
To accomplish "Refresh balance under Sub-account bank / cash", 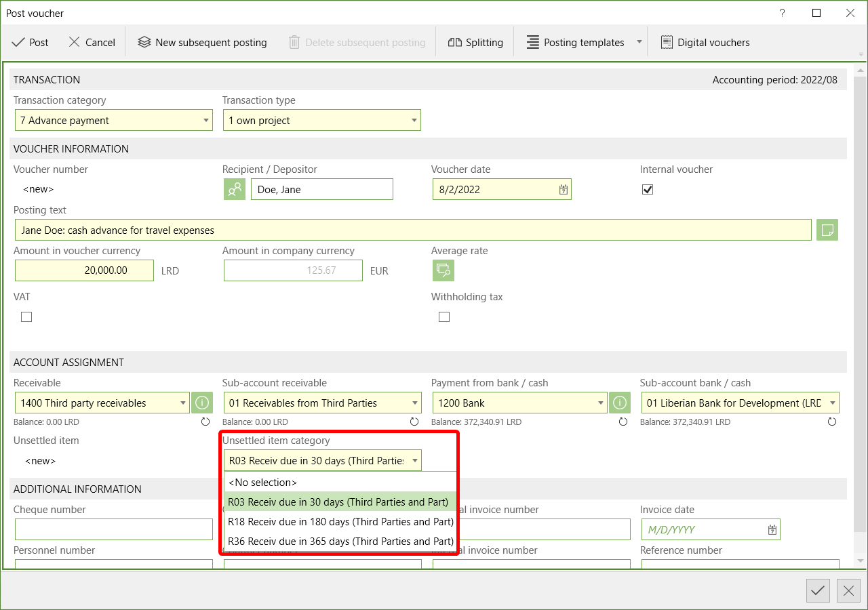I will tap(832, 422).
